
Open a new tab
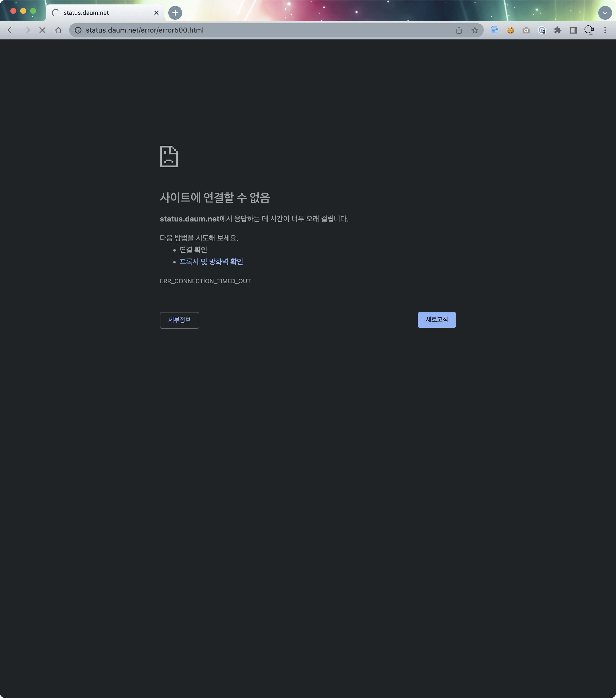175,13
